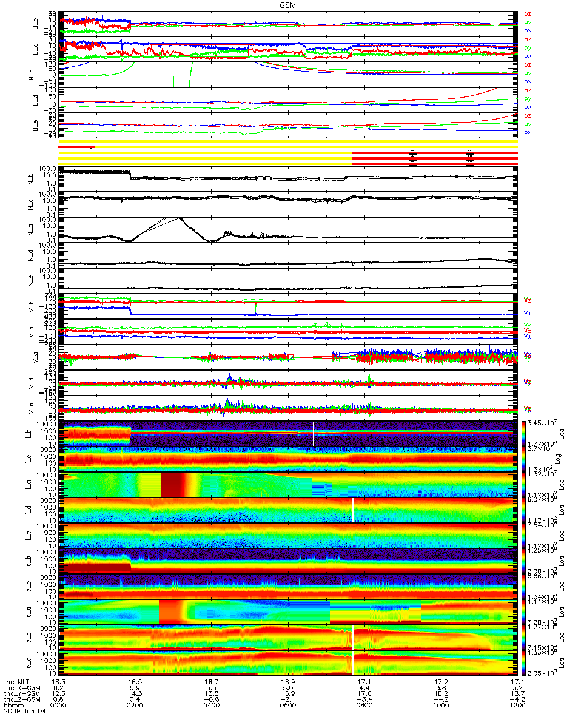
Task: Select the 0400 time tick label
Action: (x=212, y=706)
